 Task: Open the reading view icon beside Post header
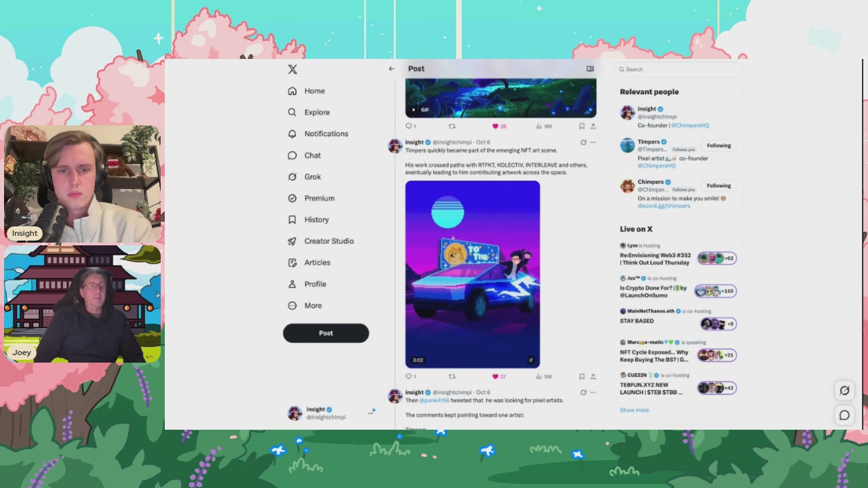point(590,68)
